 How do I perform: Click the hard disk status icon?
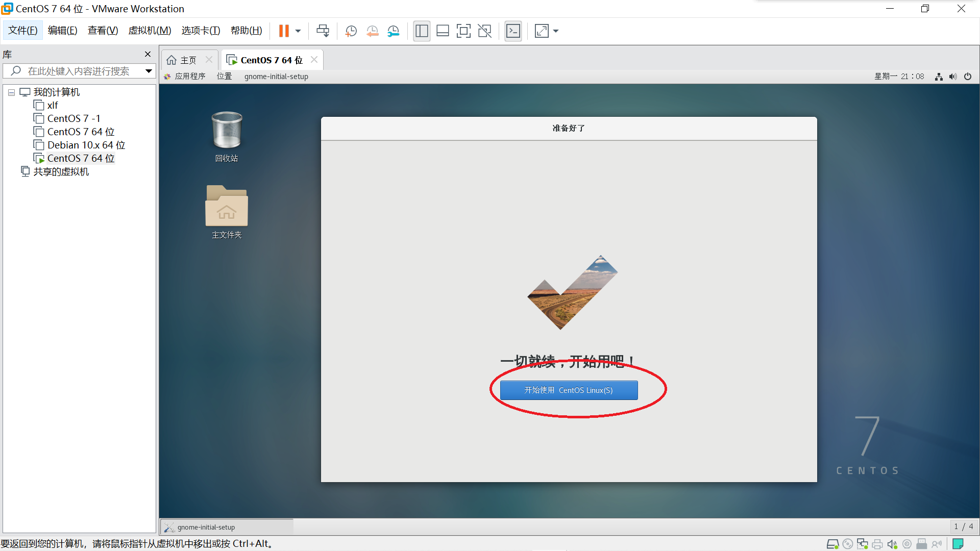coord(833,544)
